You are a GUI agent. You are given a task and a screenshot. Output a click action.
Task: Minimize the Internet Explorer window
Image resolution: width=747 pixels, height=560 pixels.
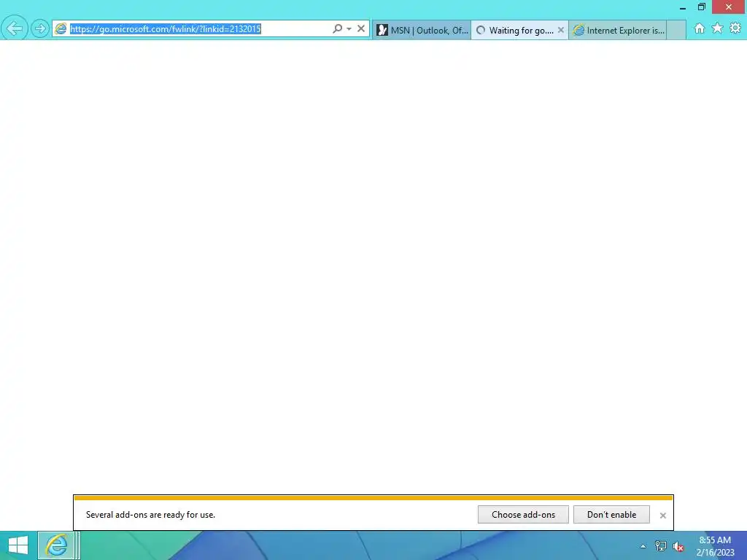coord(683,7)
